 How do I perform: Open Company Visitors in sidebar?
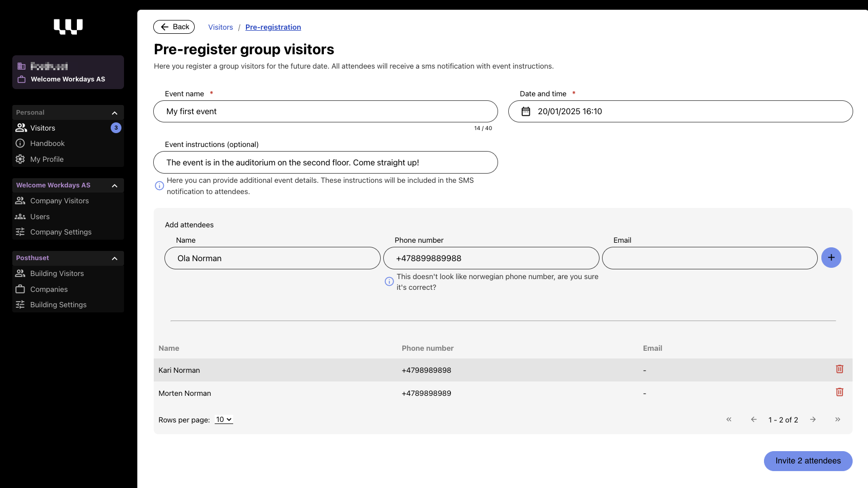59,201
